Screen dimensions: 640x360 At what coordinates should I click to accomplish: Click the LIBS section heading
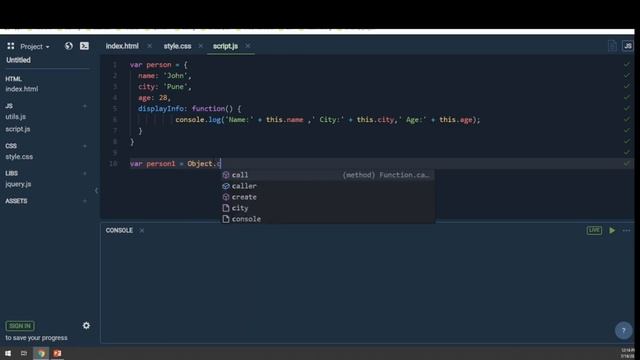[11, 173]
